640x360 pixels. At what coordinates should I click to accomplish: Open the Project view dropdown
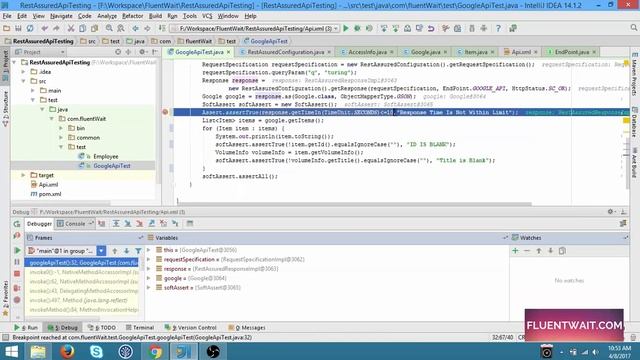[x=40, y=52]
